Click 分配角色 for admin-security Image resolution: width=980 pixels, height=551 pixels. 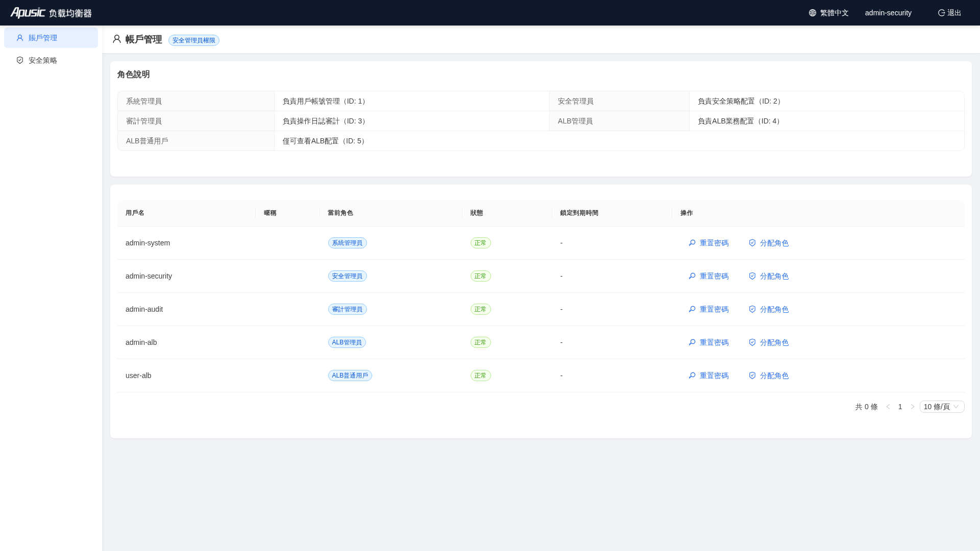click(769, 276)
